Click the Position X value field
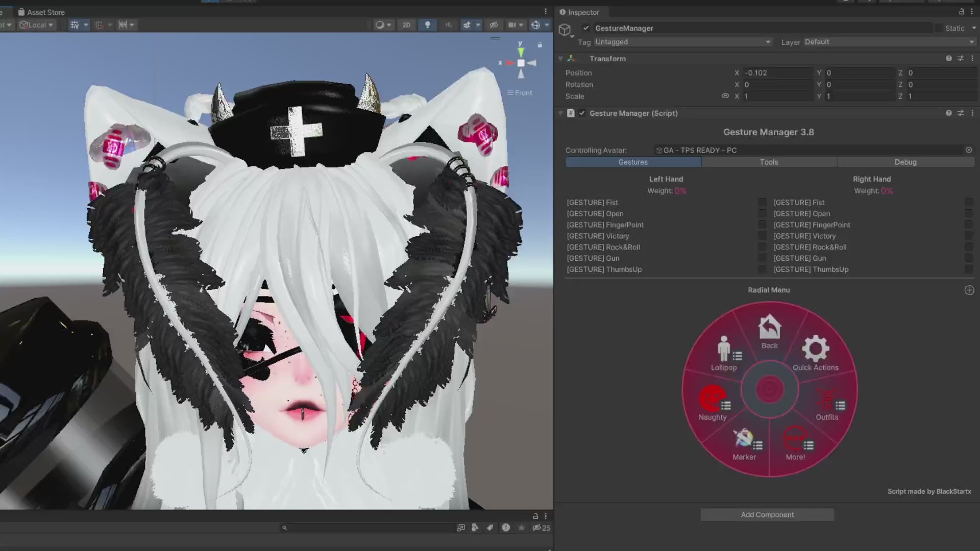Viewport: 980px width, 551px height. point(777,73)
